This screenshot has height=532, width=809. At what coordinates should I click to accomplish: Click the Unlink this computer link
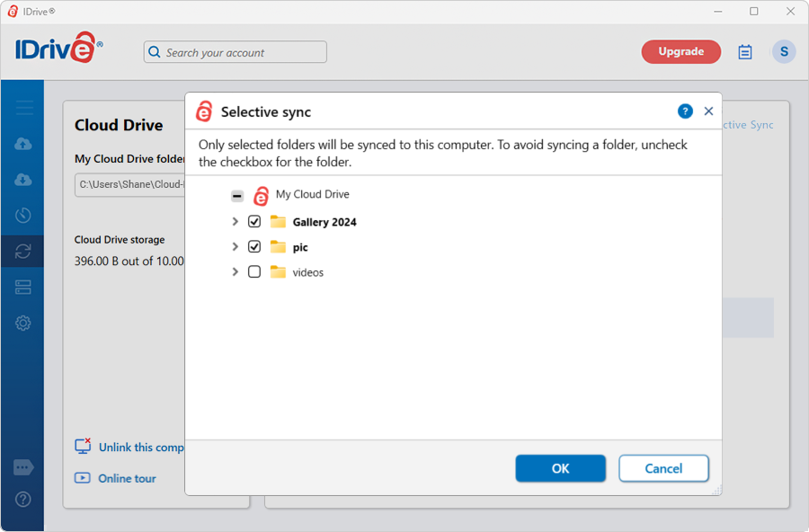[141, 448]
